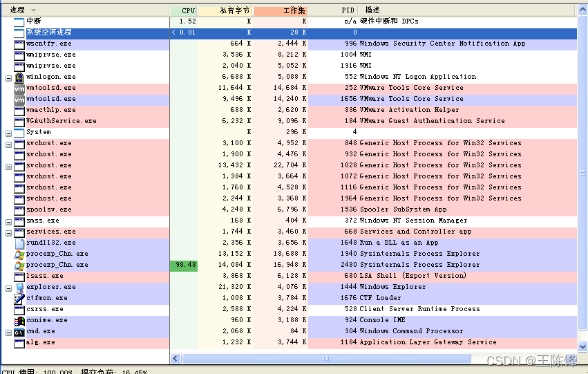Click the 98.48 CPU value cell
The image size is (588, 374).
point(184,265)
